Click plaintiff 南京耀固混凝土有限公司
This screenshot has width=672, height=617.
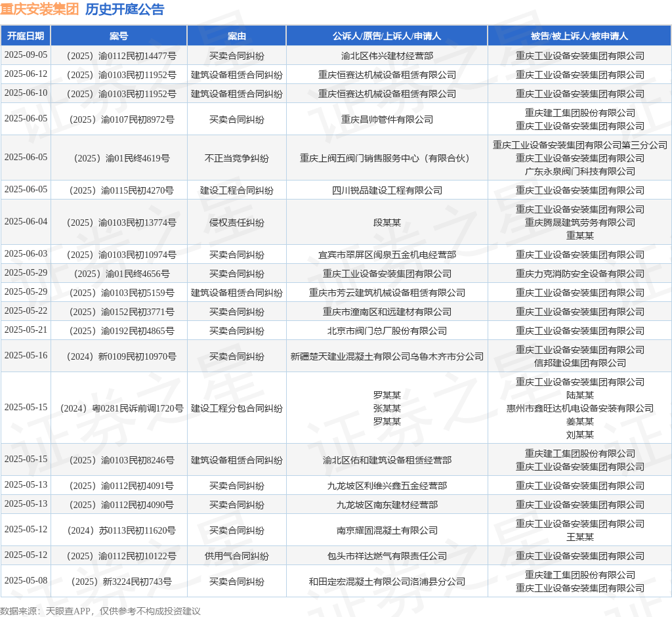coord(387,530)
